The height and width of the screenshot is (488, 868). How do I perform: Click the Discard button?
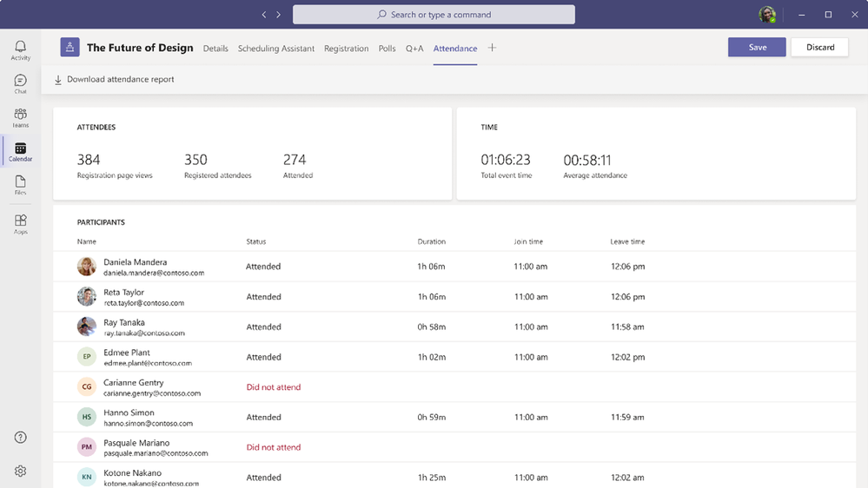click(x=820, y=47)
